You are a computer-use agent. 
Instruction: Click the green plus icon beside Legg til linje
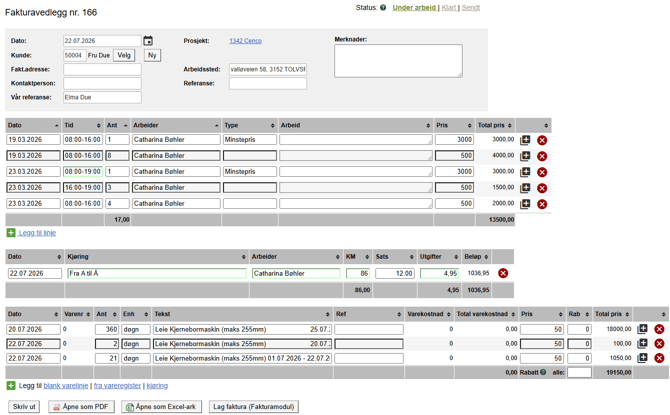(x=11, y=233)
